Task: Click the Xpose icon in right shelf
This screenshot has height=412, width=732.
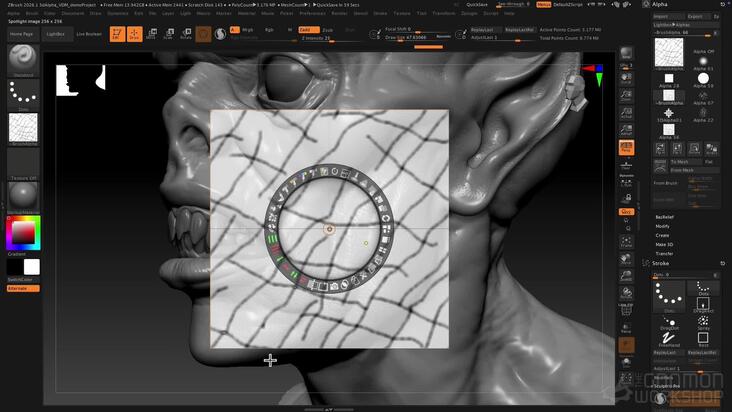Action: pyautogui.click(x=626, y=379)
